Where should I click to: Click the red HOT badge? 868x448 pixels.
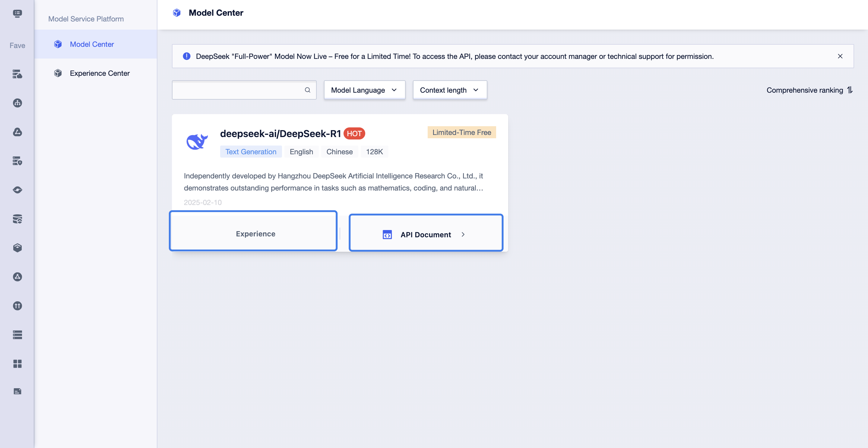tap(354, 134)
